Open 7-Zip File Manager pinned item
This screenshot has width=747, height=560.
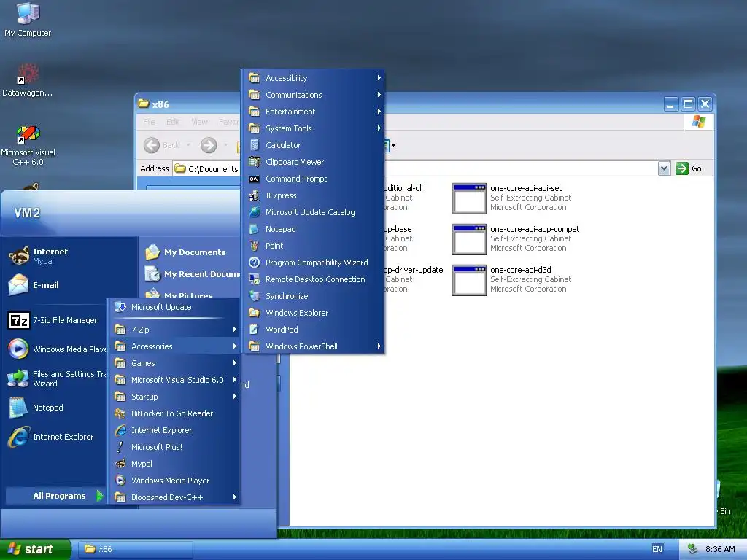[55, 321]
